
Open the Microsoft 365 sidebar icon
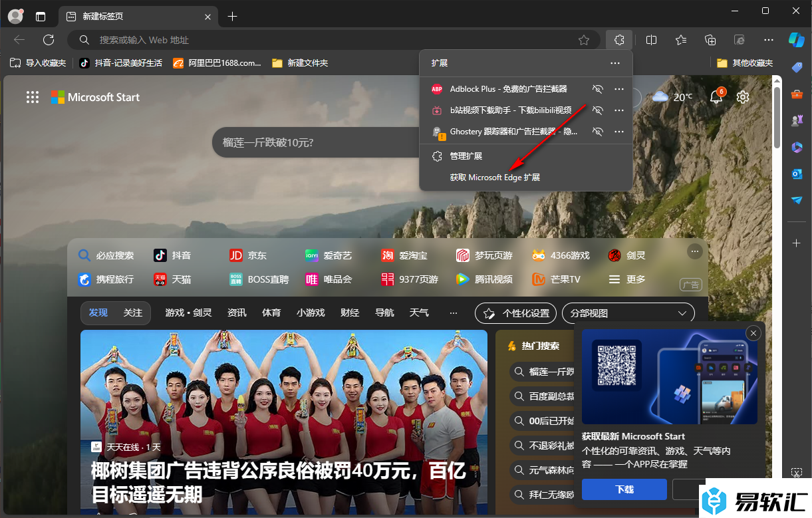797,147
